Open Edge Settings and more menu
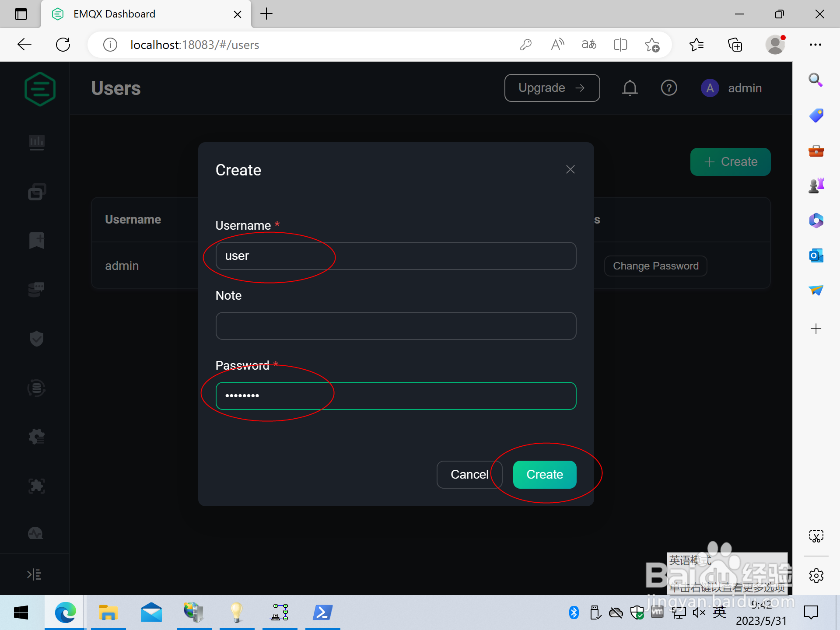Image resolution: width=840 pixels, height=630 pixels. pyautogui.click(x=815, y=44)
